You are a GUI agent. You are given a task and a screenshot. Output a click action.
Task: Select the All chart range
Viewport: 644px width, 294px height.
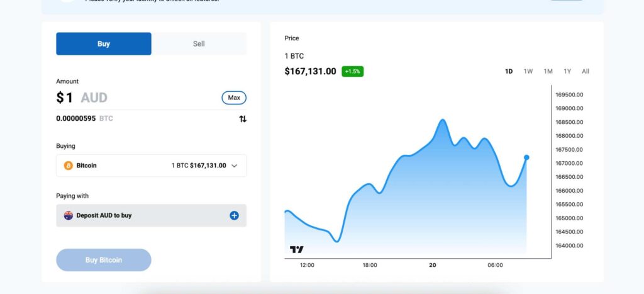tap(586, 71)
